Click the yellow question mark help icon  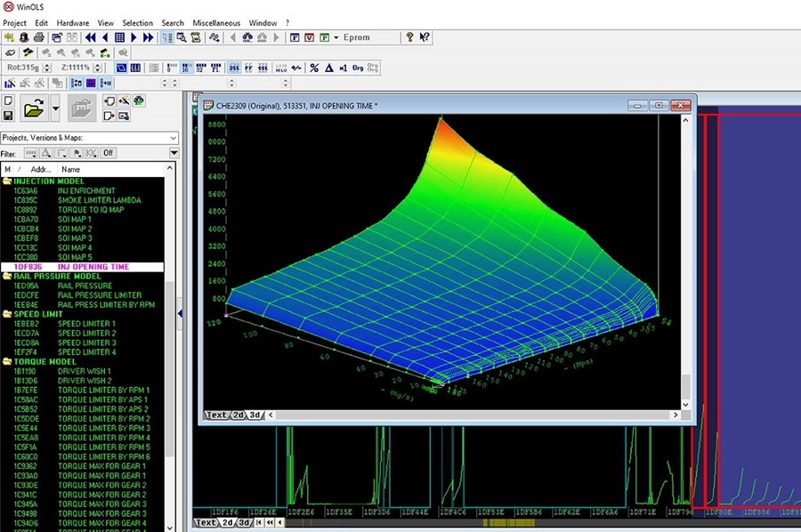tap(409, 37)
